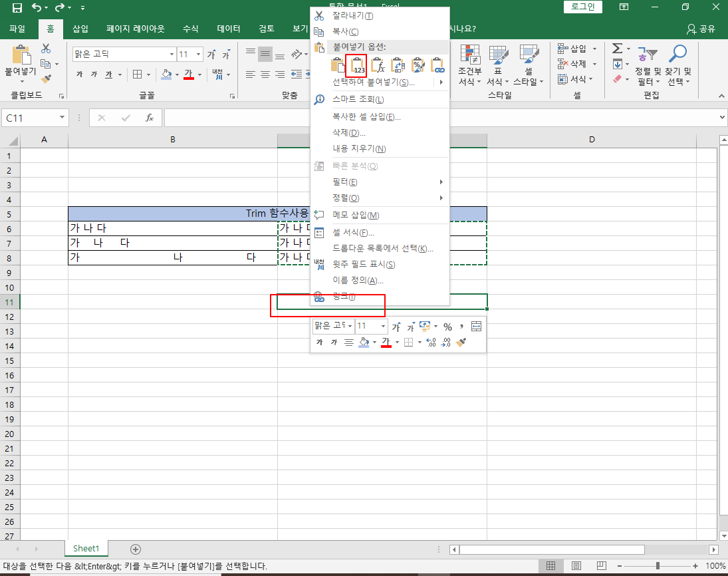
Task: Paste values only using the 123 icon
Action: click(356, 65)
